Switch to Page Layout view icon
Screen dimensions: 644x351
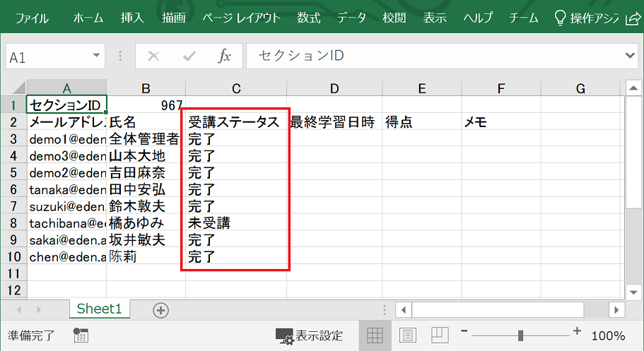point(407,335)
